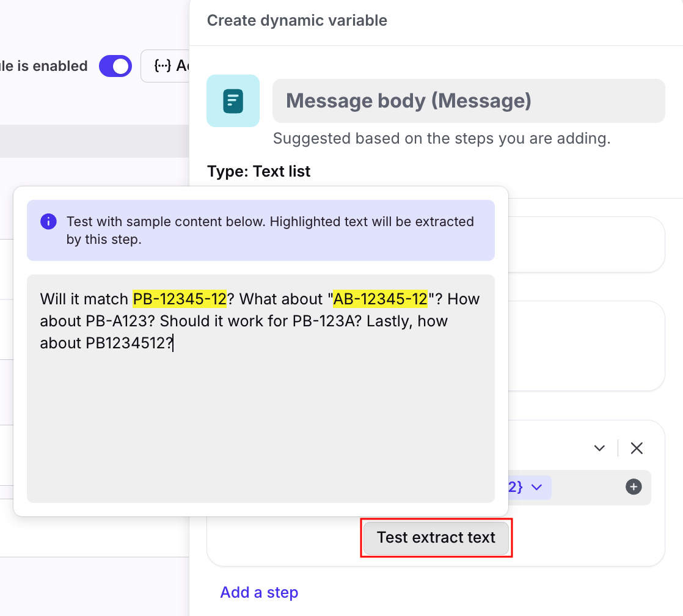
Task: Click the rule is enabled label text
Action: pos(44,66)
